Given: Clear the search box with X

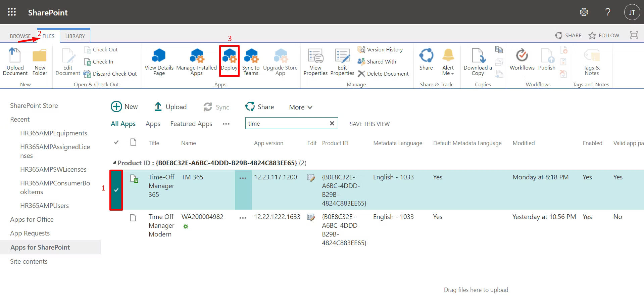Looking at the screenshot, I should click(332, 123).
